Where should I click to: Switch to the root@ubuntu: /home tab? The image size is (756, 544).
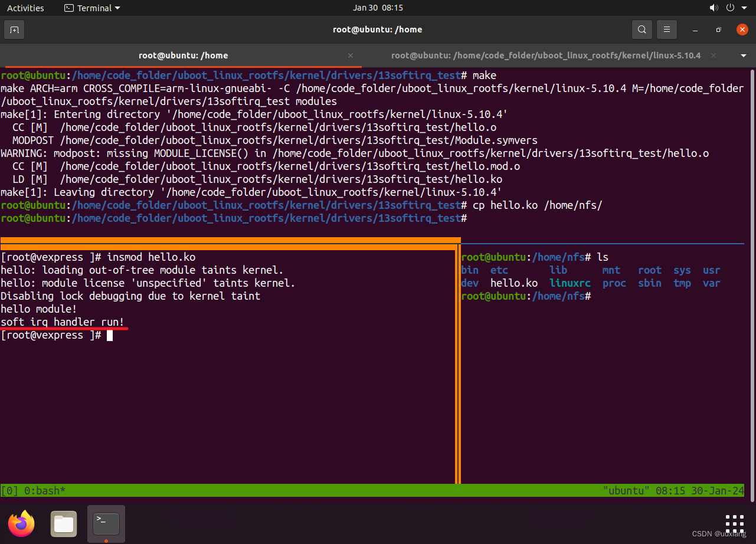[x=183, y=55]
